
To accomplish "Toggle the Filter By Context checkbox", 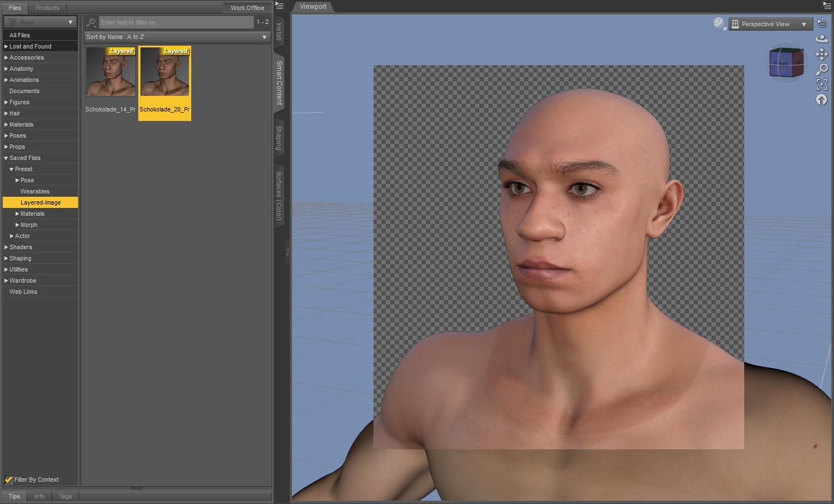I will click(9, 479).
